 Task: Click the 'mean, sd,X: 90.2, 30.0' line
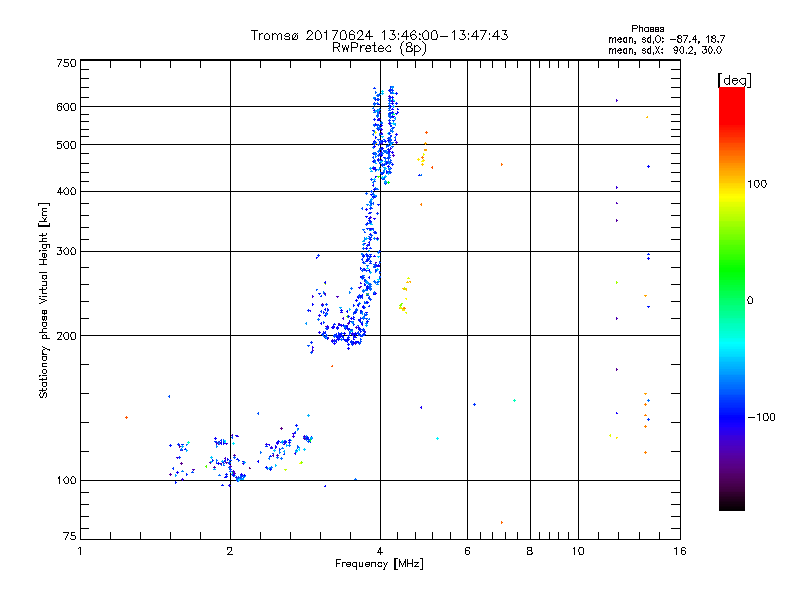[665, 50]
